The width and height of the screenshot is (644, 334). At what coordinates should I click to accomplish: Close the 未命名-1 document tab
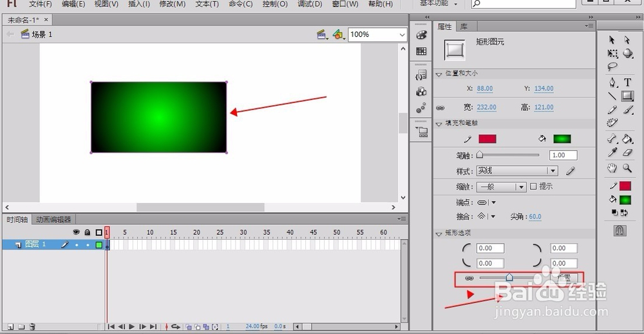46,20
